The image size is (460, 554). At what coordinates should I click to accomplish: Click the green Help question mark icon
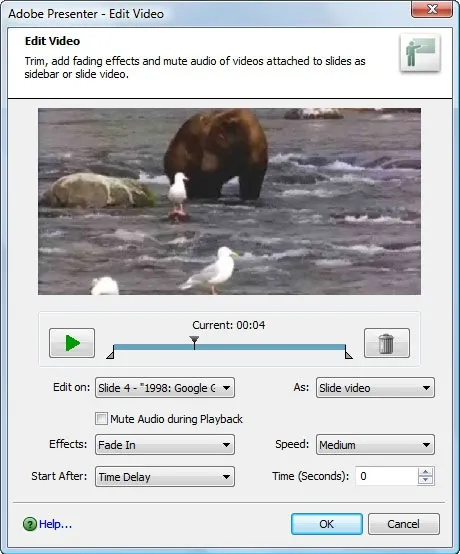(30, 524)
